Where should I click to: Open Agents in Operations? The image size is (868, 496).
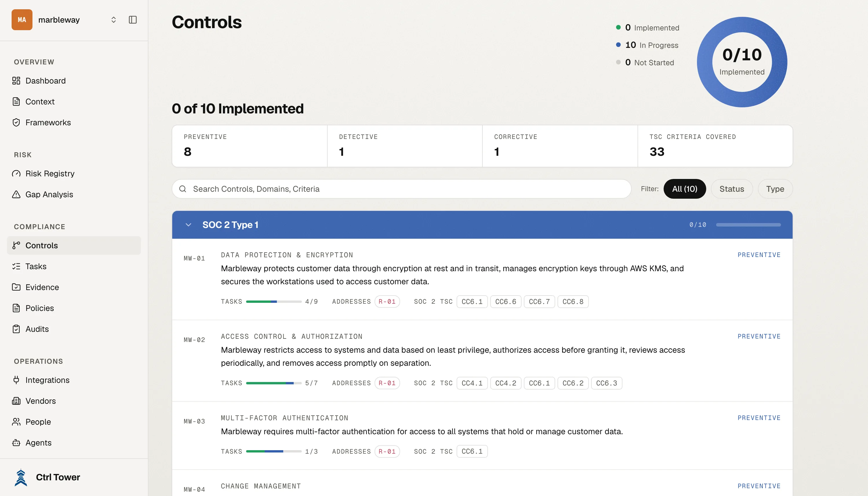[74, 443]
